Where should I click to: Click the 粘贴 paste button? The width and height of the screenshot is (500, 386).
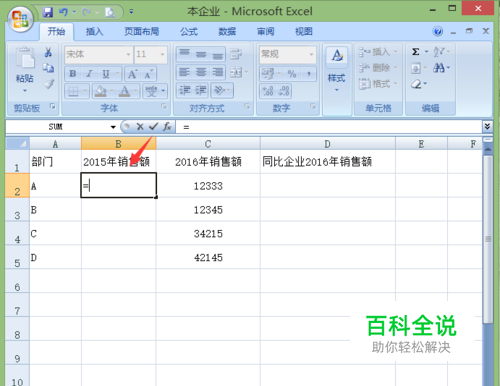25,69
